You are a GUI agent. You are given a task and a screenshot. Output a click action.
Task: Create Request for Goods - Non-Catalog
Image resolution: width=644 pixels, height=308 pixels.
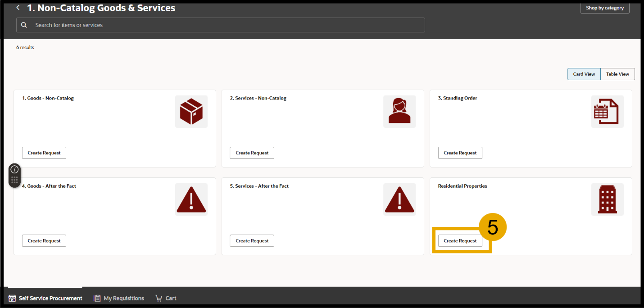pyautogui.click(x=44, y=153)
